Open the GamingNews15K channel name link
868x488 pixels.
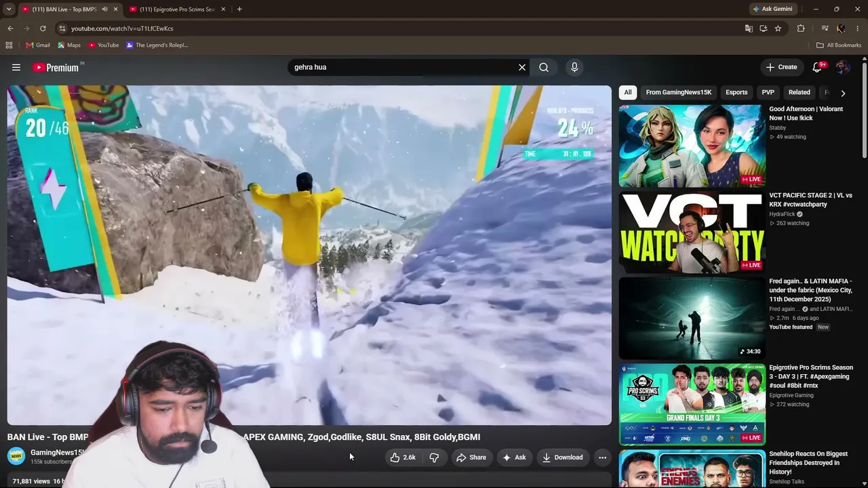58,452
